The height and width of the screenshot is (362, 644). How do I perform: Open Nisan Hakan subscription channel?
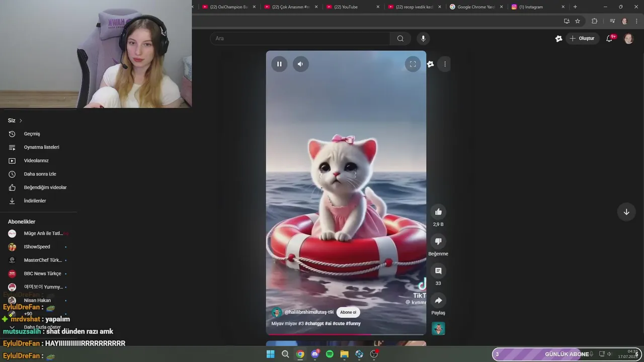(x=38, y=300)
